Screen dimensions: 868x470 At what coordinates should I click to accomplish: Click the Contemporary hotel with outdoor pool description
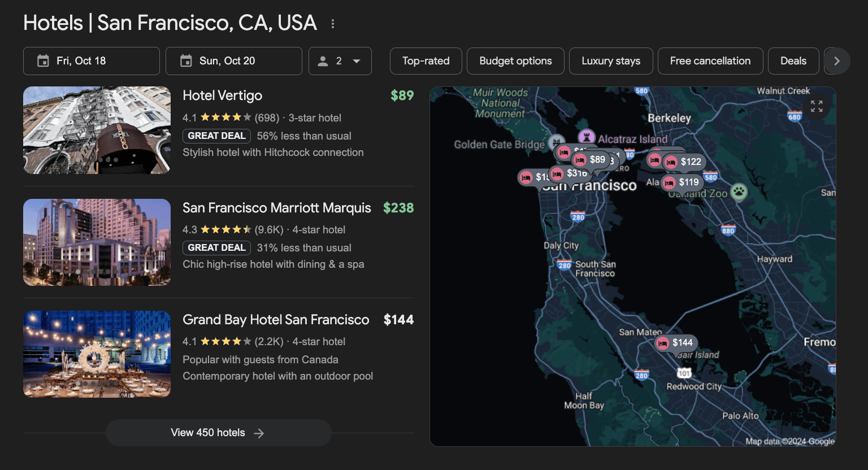tap(277, 376)
